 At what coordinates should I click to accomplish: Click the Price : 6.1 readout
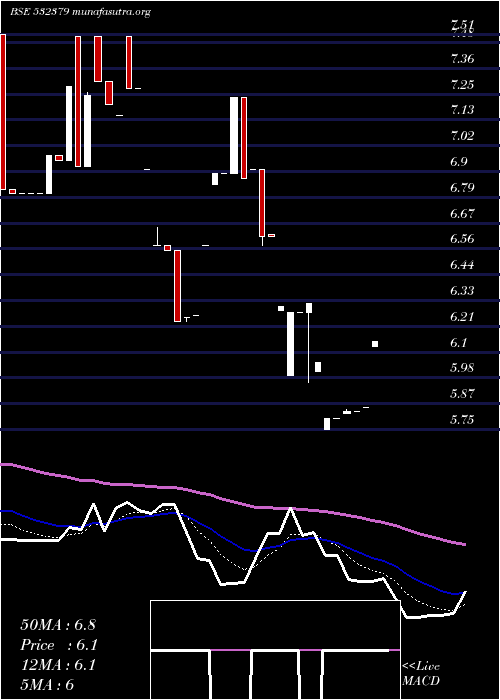click(x=59, y=645)
